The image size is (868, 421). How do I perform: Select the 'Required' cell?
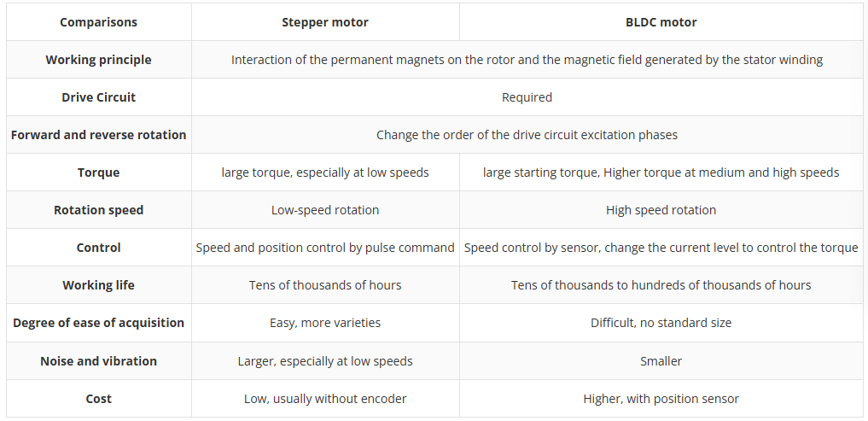click(527, 97)
